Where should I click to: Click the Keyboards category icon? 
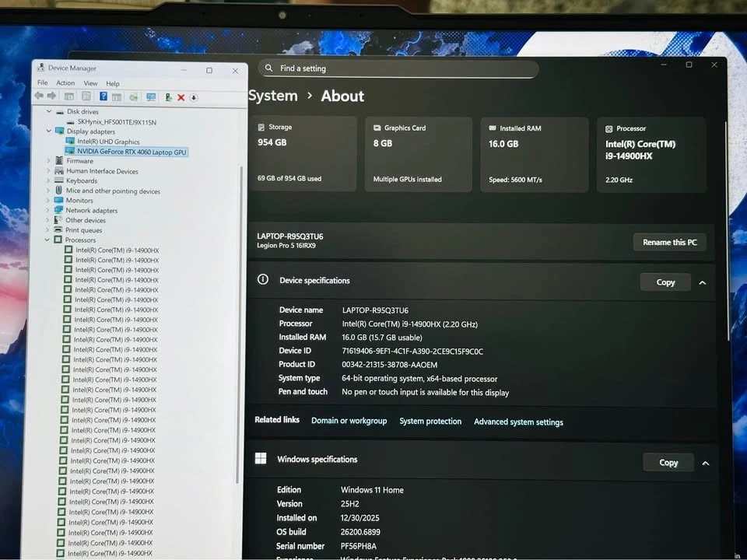pos(59,180)
